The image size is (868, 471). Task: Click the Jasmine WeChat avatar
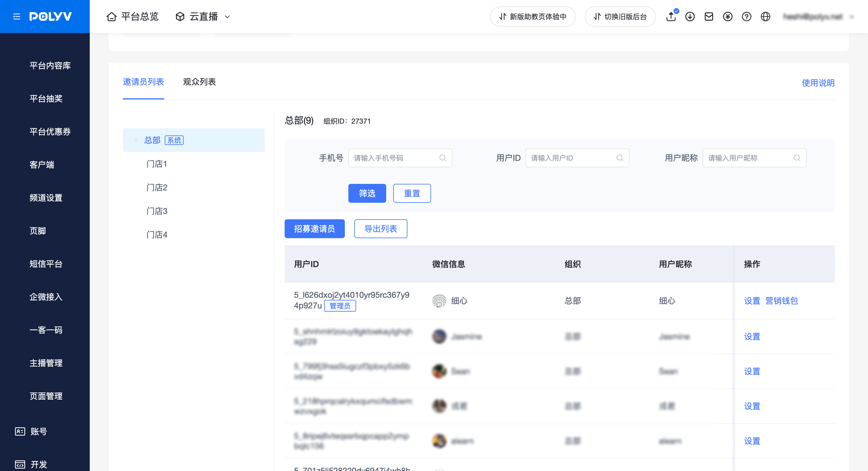click(x=439, y=336)
